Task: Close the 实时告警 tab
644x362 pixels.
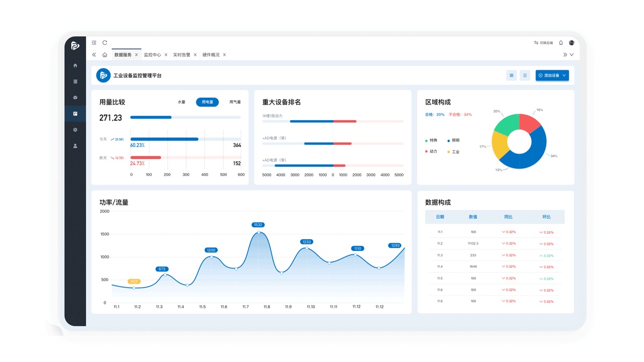Action: [195, 55]
